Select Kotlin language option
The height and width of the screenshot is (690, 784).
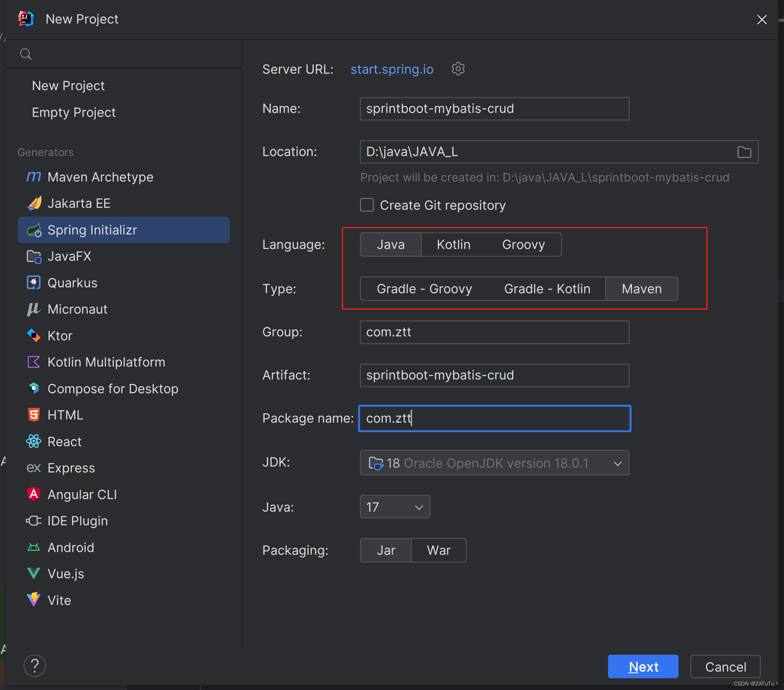point(453,245)
